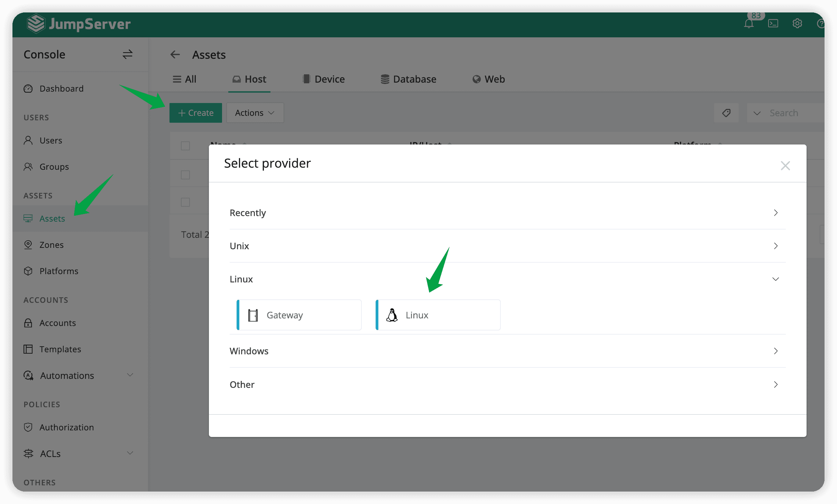
Task: Open the Actions dropdown menu
Action: [x=254, y=112]
